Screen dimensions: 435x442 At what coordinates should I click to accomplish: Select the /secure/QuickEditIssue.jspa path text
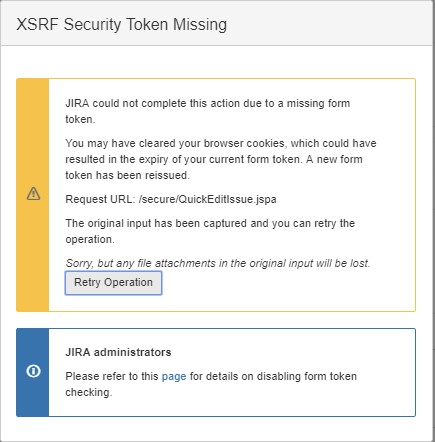pos(208,199)
